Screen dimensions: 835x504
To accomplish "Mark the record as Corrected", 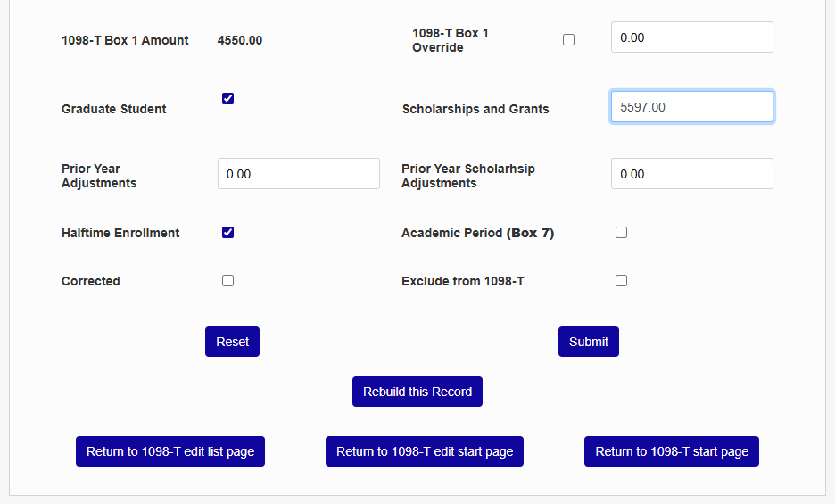I will [x=227, y=280].
